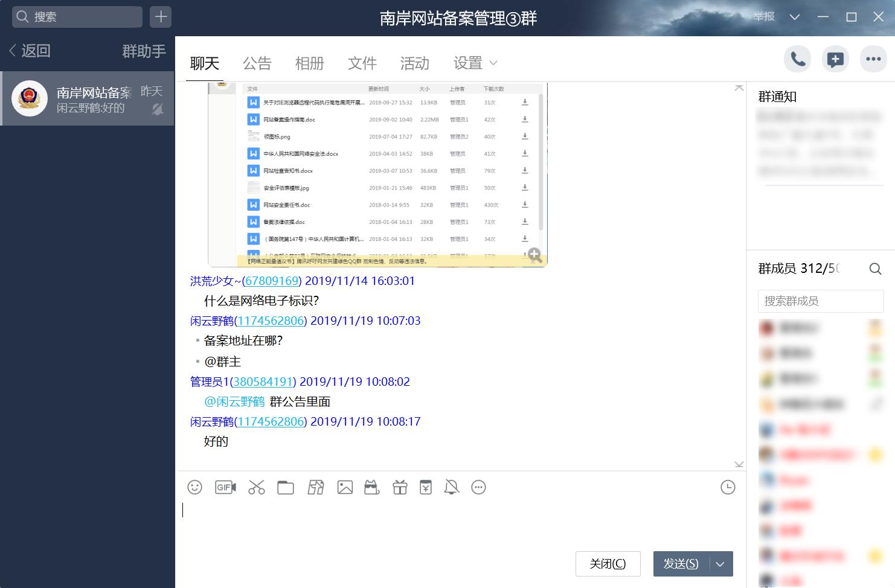This screenshot has width=895, height=588.
Task: Click the final message 好的
Action: (216, 441)
